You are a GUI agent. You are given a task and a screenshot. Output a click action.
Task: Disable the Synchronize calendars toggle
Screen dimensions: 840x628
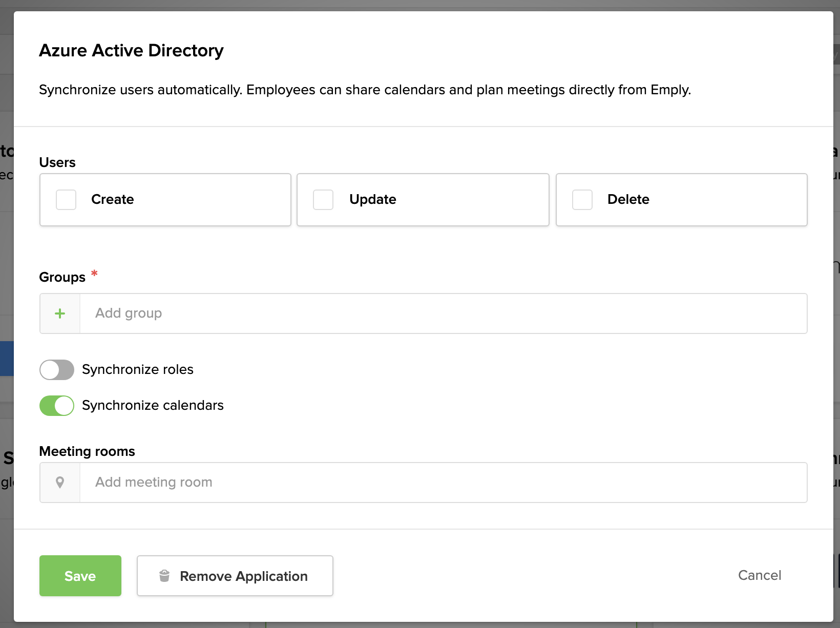tap(57, 406)
